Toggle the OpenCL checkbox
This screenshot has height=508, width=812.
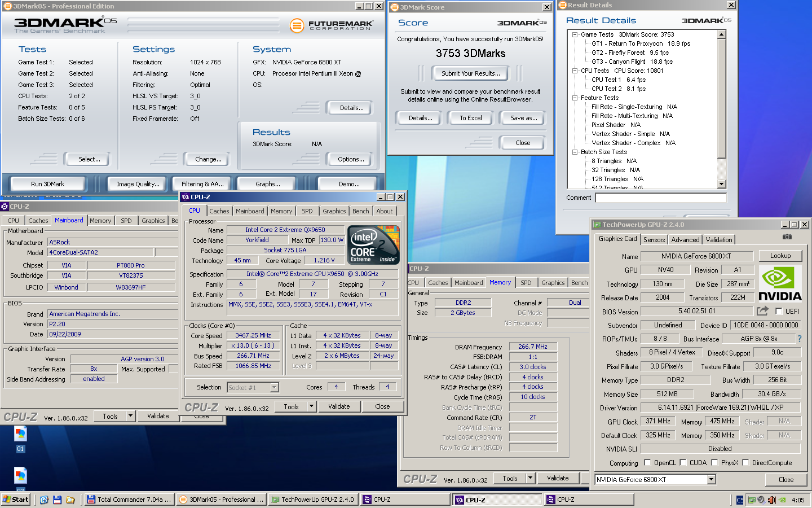tap(647, 463)
